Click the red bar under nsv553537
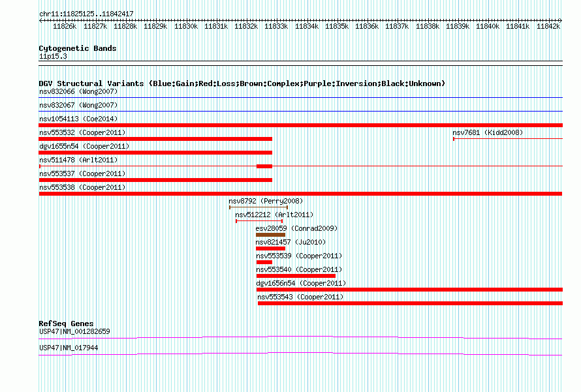581x392 pixels. 155,180
